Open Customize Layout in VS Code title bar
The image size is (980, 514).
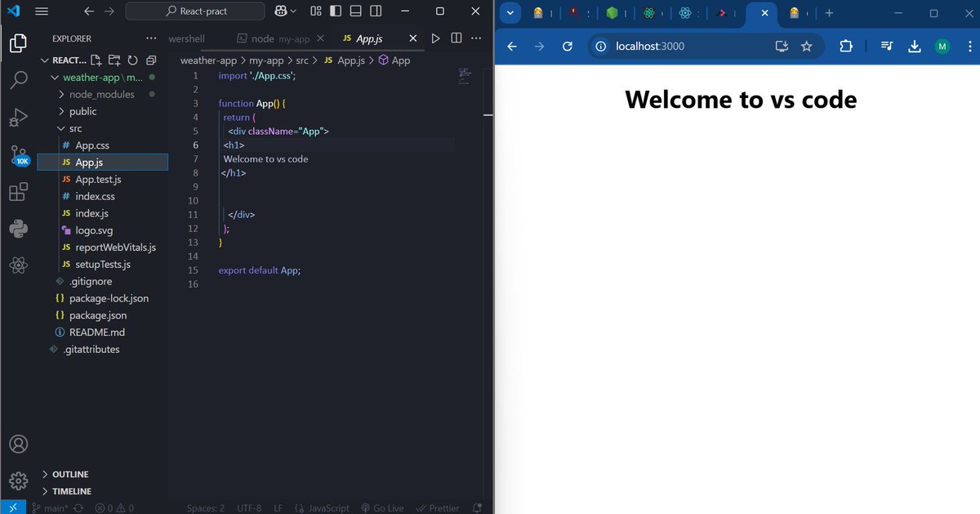tap(315, 11)
